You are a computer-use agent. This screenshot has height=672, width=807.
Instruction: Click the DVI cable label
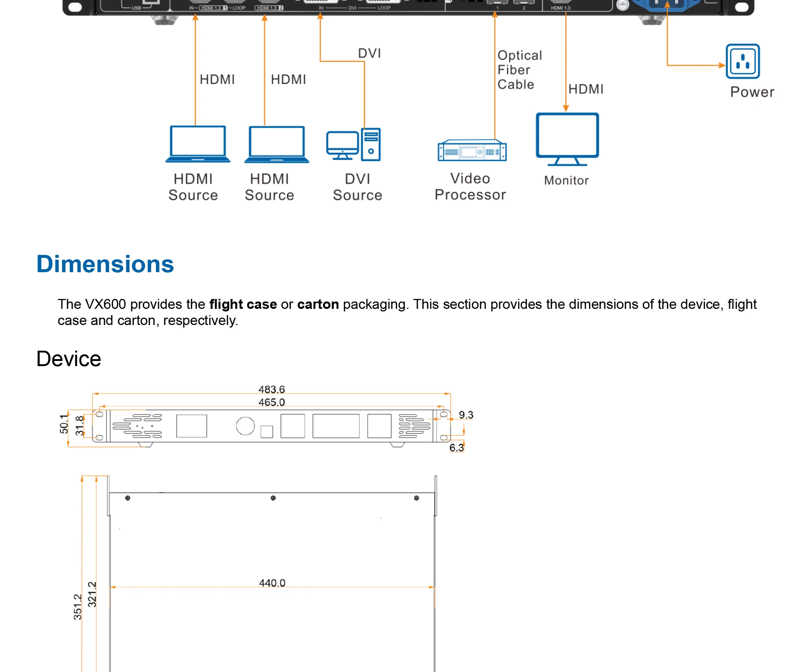click(369, 54)
